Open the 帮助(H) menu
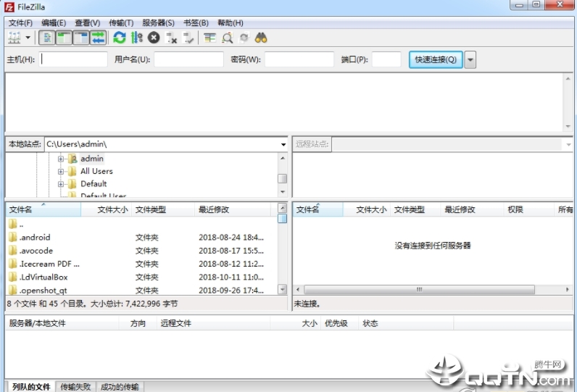 (x=231, y=22)
